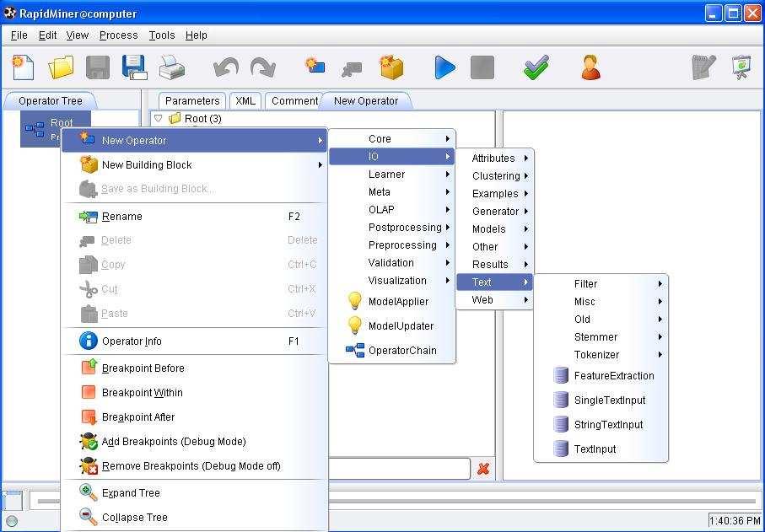Choose the SingleTextInput operator
765x532 pixels.
[601, 400]
